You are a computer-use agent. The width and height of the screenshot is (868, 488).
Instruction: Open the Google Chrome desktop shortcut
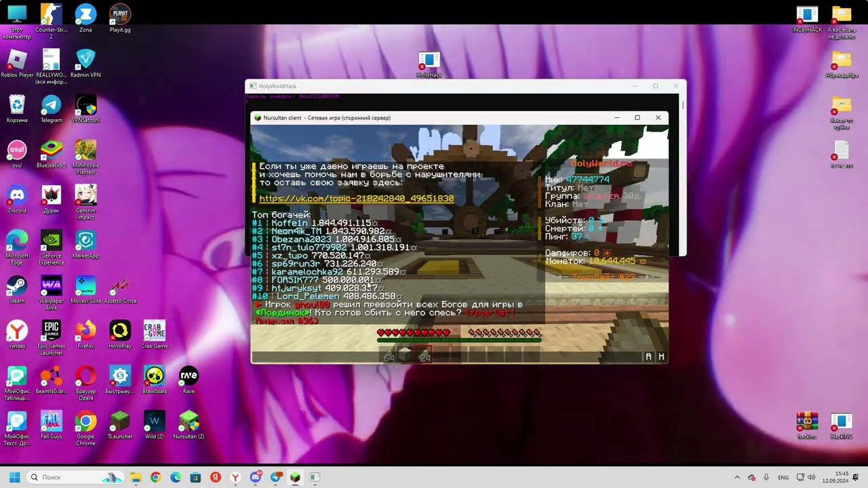click(x=85, y=428)
